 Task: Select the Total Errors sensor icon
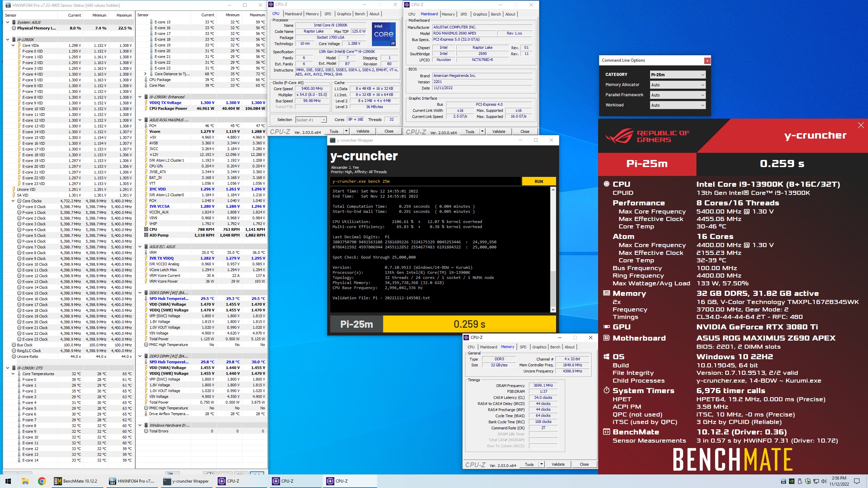[146, 431]
